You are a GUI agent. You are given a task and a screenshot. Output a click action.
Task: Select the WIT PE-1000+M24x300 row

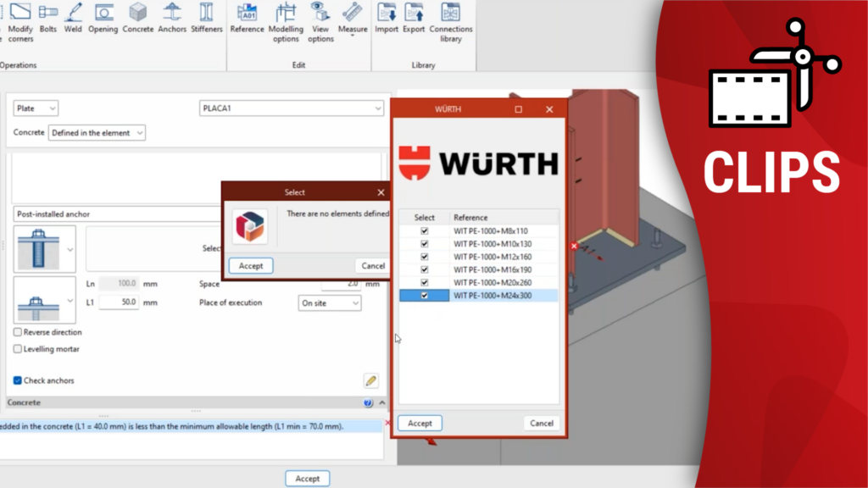[x=492, y=296]
